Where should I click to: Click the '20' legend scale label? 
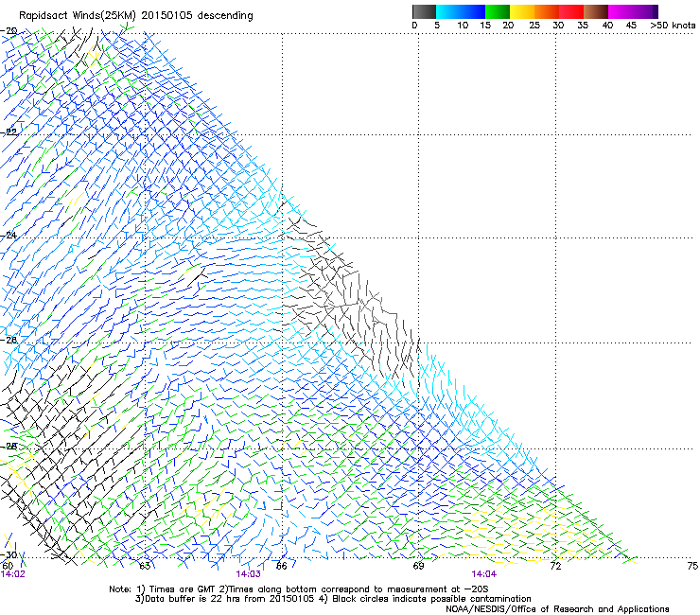(508, 26)
